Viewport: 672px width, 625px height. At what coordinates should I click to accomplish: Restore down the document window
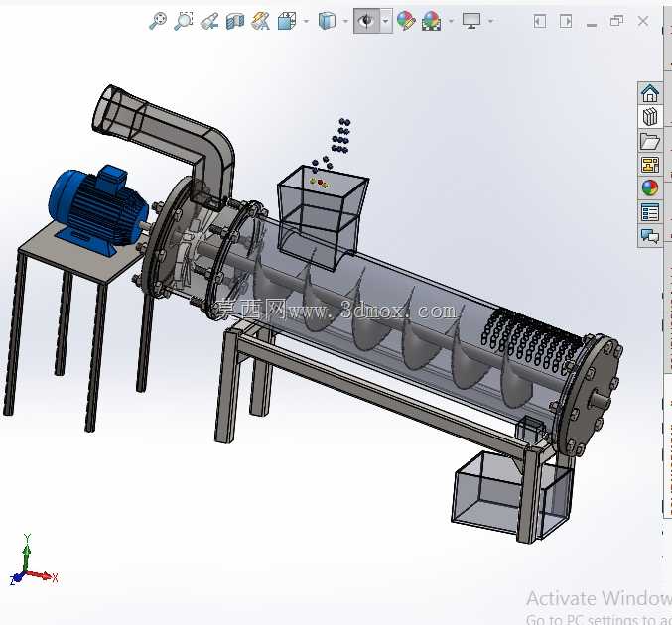pyautogui.click(x=617, y=21)
